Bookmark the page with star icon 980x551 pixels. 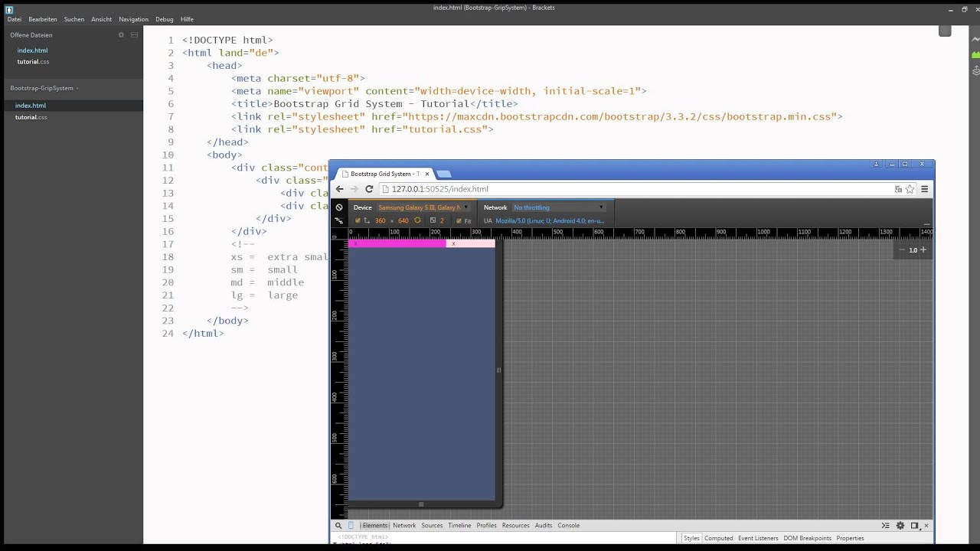pyautogui.click(x=910, y=189)
